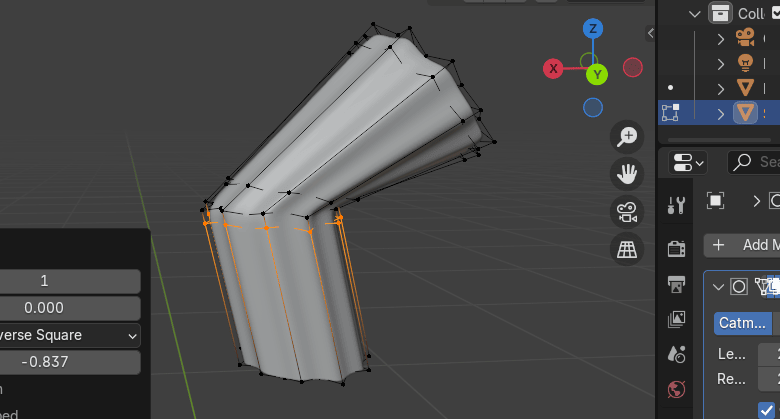Click the pan hand icon in viewport
The width and height of the screenshot is (780, 419).
[627, 174]
